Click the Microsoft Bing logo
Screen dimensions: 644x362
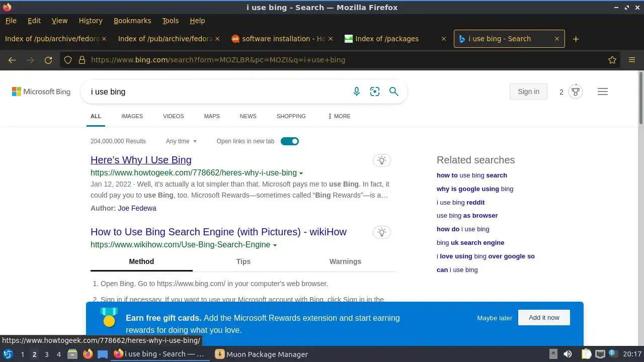41,92
